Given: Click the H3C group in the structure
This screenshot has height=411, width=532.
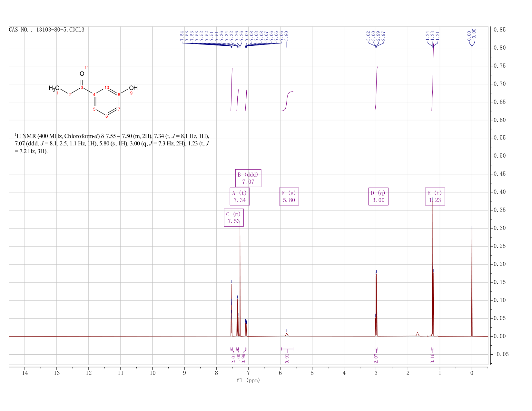Looking at the screenshot, I should click(54, 88).
